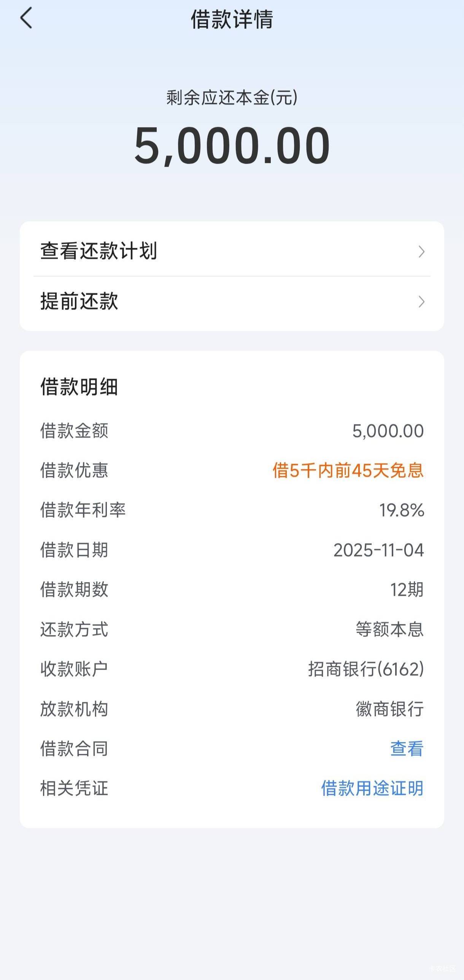Open 借款用途证明 certificate link

tap(372, 788)
